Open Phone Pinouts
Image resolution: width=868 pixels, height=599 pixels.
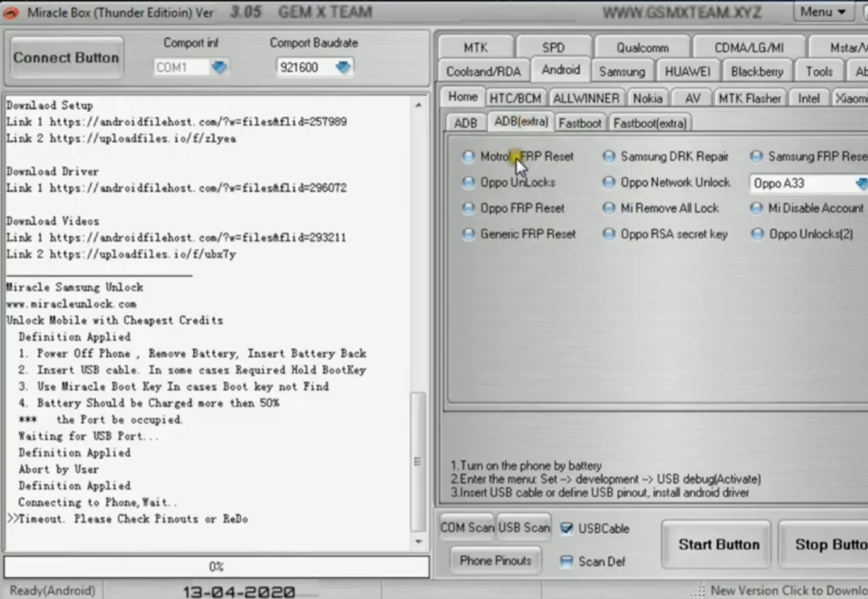click(495, 561)
